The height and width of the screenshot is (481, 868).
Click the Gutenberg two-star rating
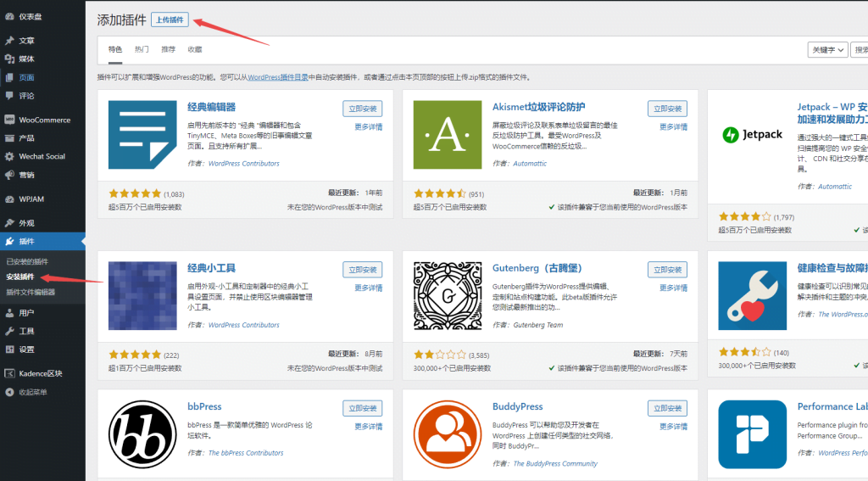click(x=440, y=355)
